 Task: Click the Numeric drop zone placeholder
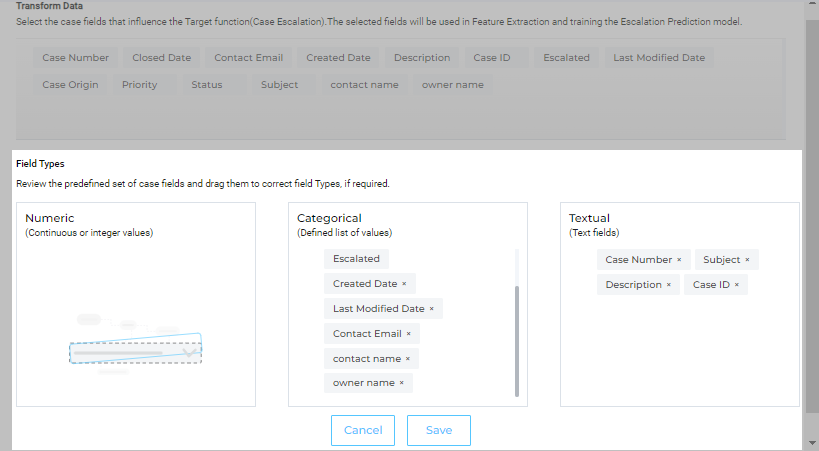pos(135,352)
